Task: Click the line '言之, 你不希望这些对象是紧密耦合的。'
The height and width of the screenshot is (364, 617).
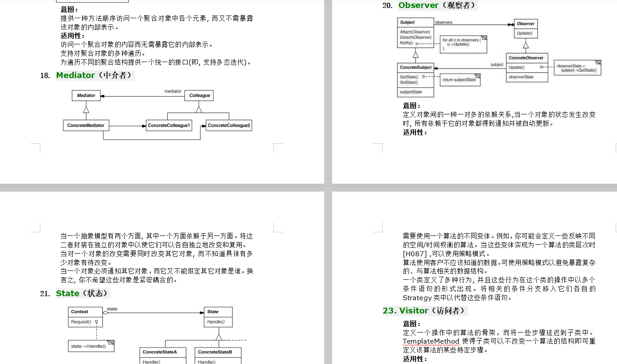Action: click(x=119, y=280)
